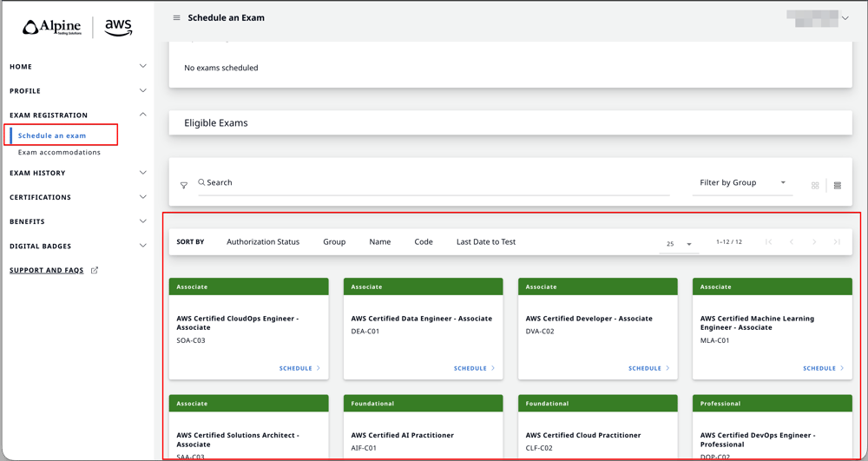Click the DEA-C01 exam code
Viewport: 868px width, 461px height.
365,332
